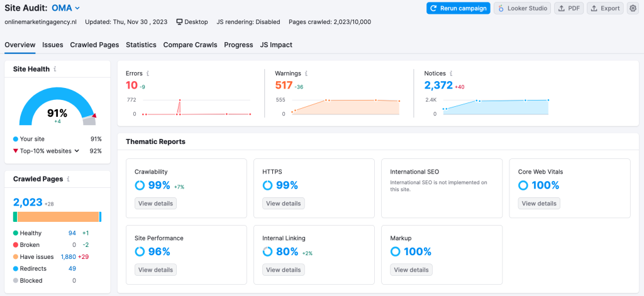Click the Markup 100% score circle

click(x=395, y=252)
